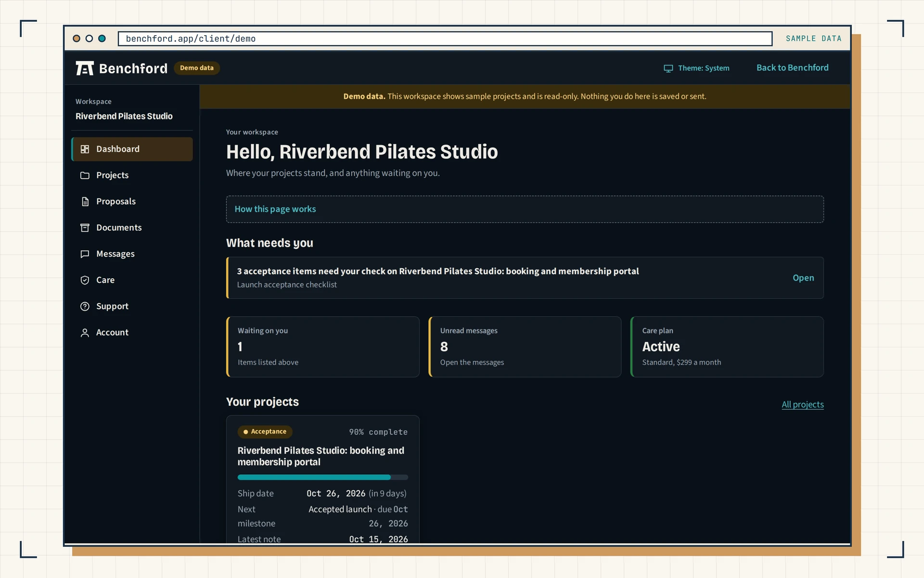This screenshot has height=578, width=924.
Task: Click the project progress bar
Action: (x=322, y=477)
